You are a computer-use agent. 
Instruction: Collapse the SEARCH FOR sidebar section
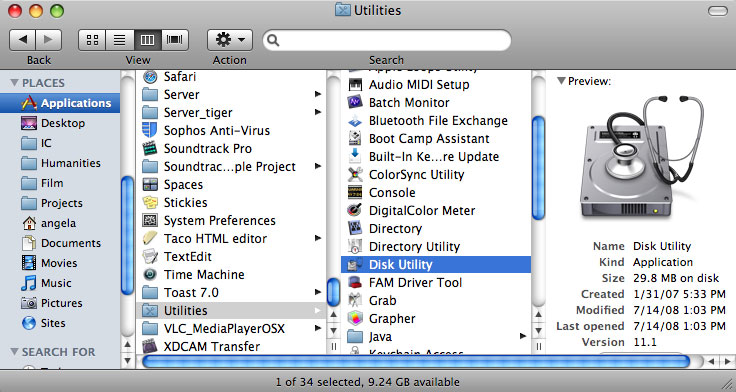(x=15, y=352)
